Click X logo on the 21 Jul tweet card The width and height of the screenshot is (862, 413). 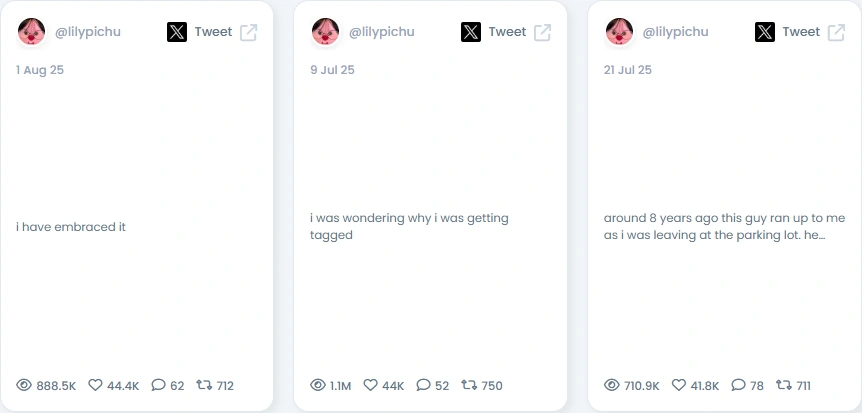(x=765, y=32)
